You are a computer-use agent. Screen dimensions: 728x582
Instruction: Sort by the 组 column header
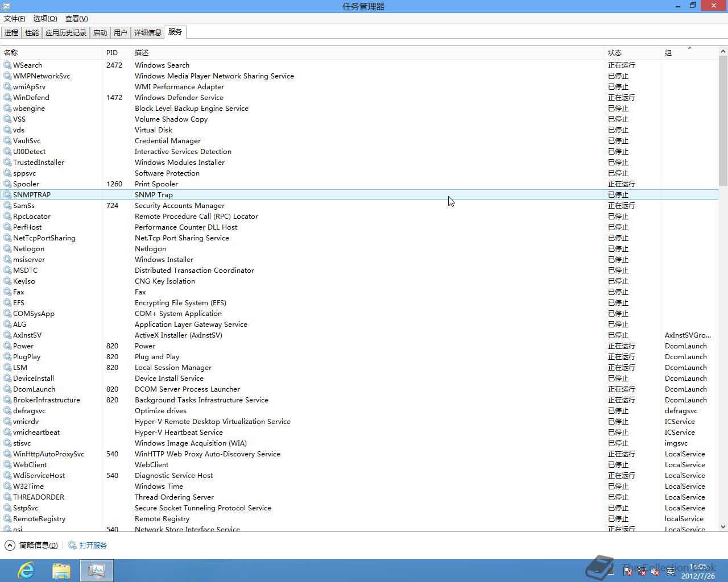point(689,52)
